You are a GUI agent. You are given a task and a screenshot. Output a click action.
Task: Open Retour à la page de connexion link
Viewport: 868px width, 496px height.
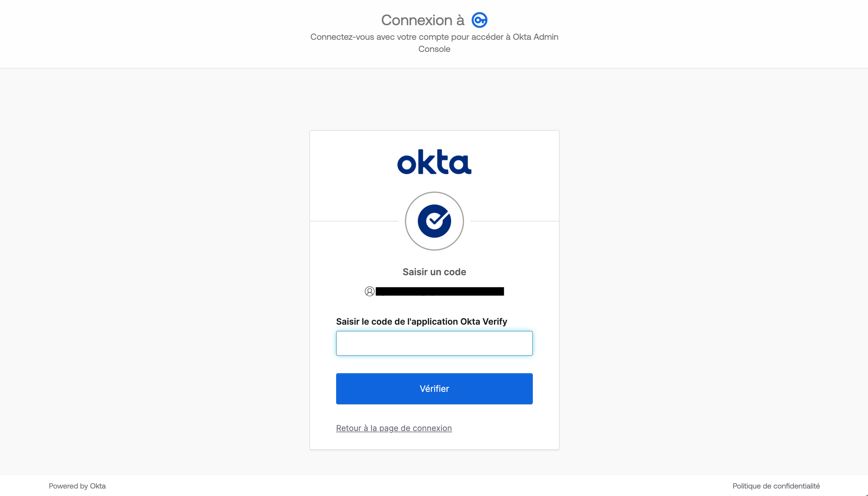394,428
